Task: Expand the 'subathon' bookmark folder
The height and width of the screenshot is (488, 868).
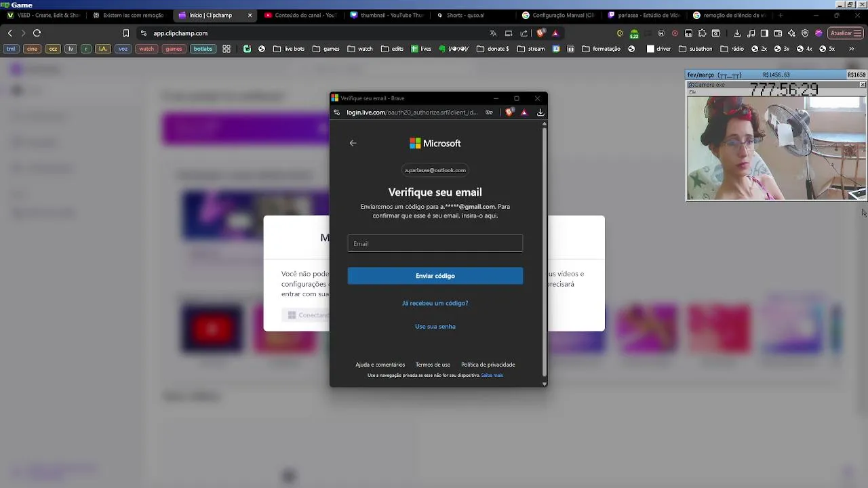Action: pyautogui.click(x=695, y=49)
